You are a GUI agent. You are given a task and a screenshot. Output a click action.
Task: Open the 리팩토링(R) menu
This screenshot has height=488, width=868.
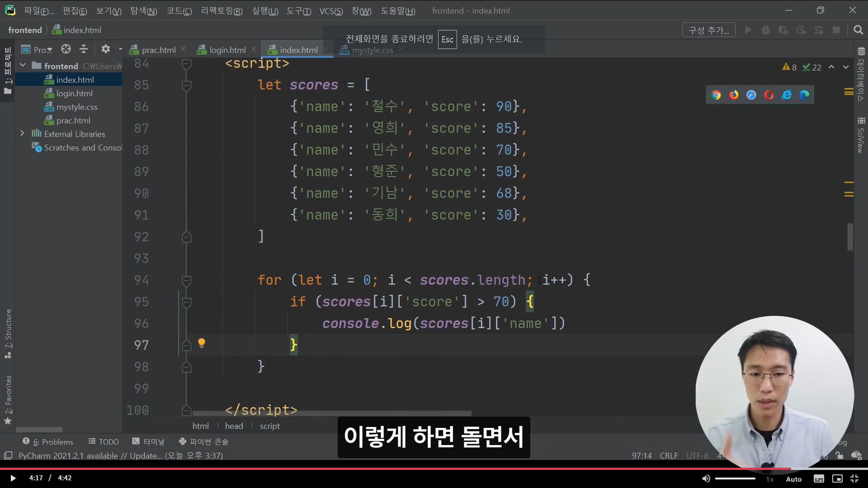click(222, 10)
